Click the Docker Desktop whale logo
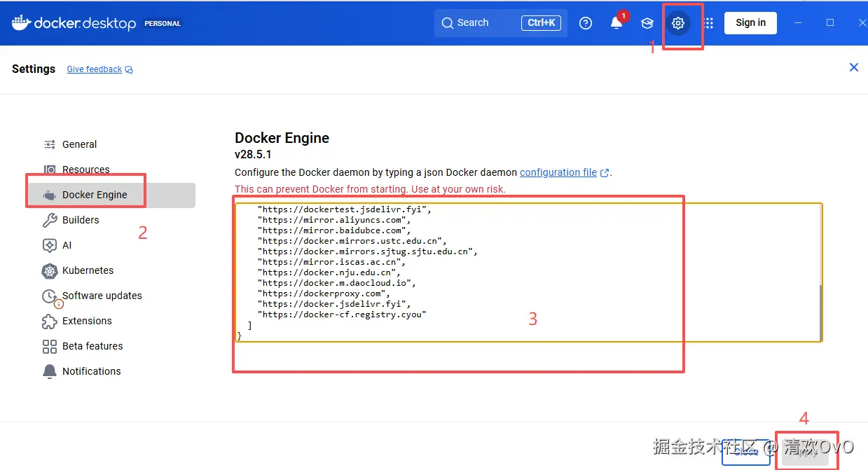This screenshot has width=868, height=470. pos(21,23)
